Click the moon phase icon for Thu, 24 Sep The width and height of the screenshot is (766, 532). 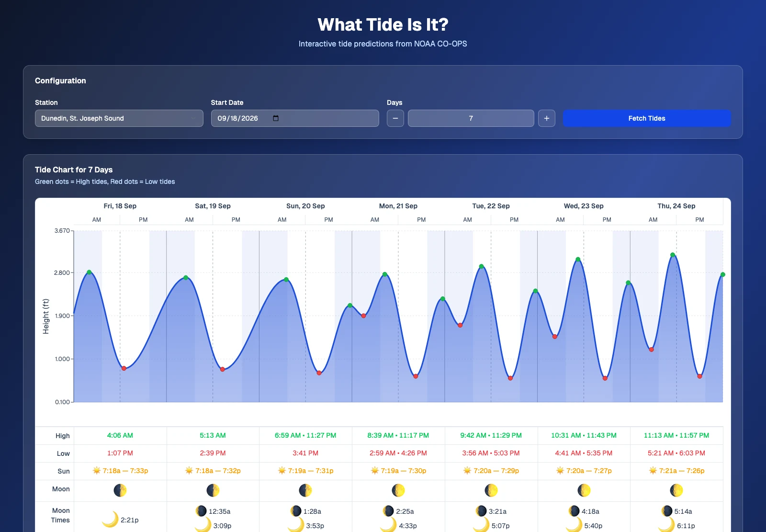(x=676, y=490)
